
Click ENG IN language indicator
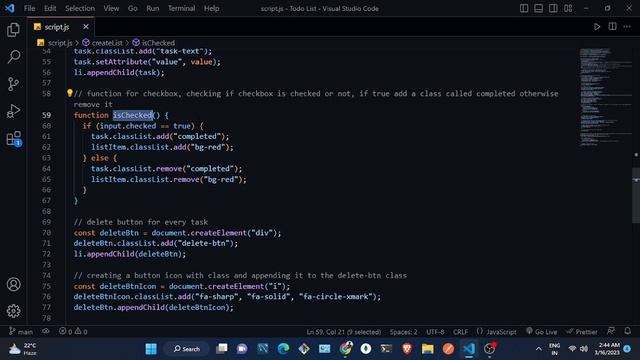[554, 349]
